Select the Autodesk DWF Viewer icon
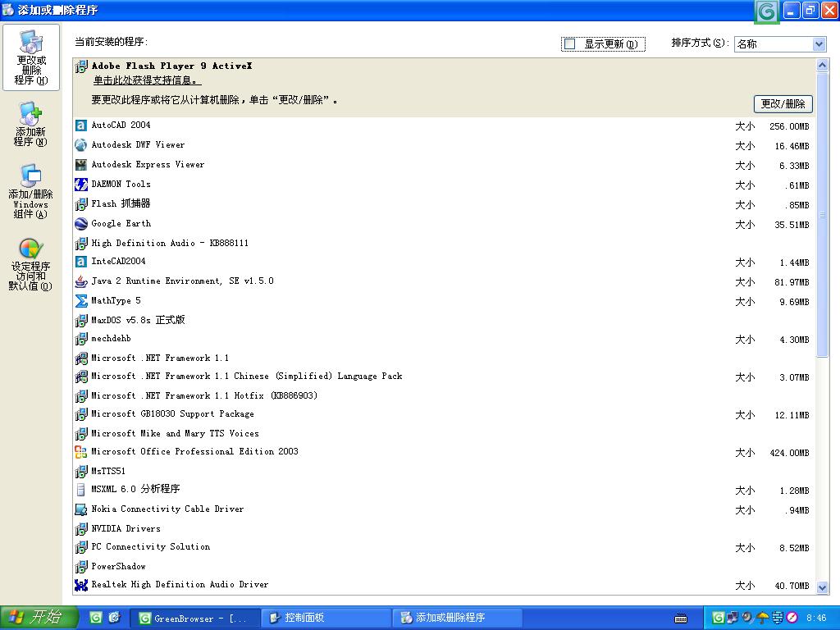The image size is (840, 630). pyautogui.click(x=81, y=145)
